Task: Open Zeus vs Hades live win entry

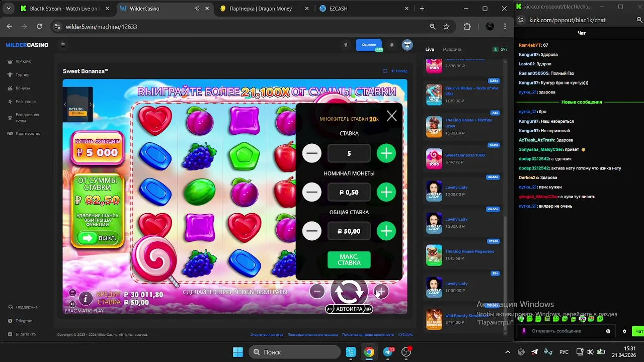Action: click(463, 94)
